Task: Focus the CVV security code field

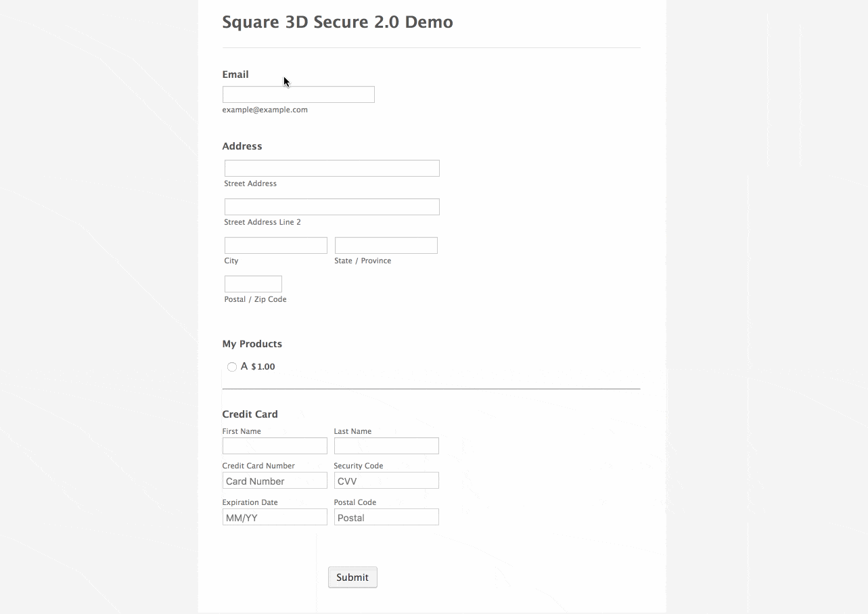Action: tap(386, 481)
